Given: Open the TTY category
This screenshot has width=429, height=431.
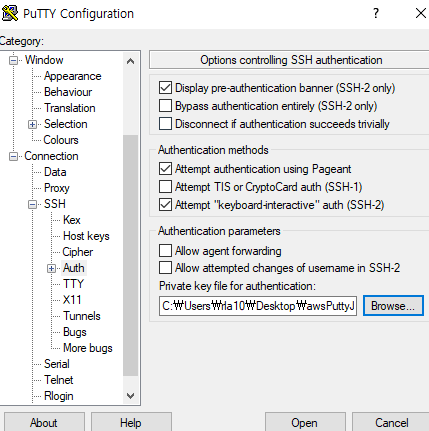Looking at the screenshot, I should pyautogui.click(x=73, y=284).
